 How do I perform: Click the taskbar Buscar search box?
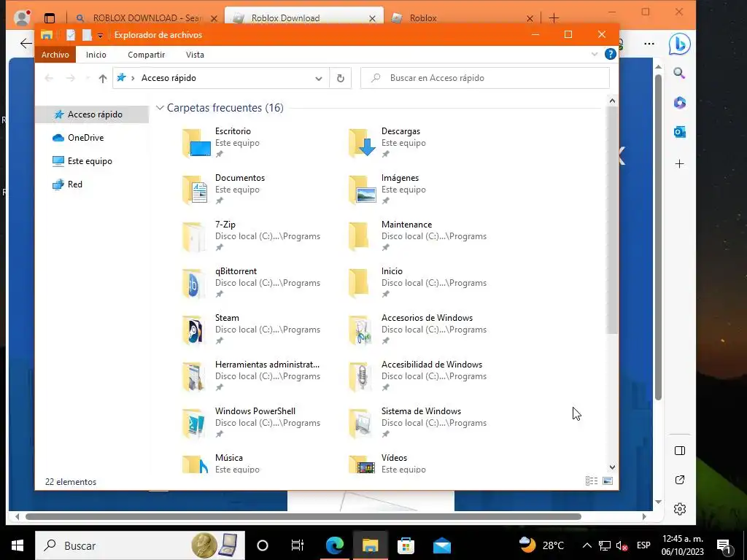point(140,545)
